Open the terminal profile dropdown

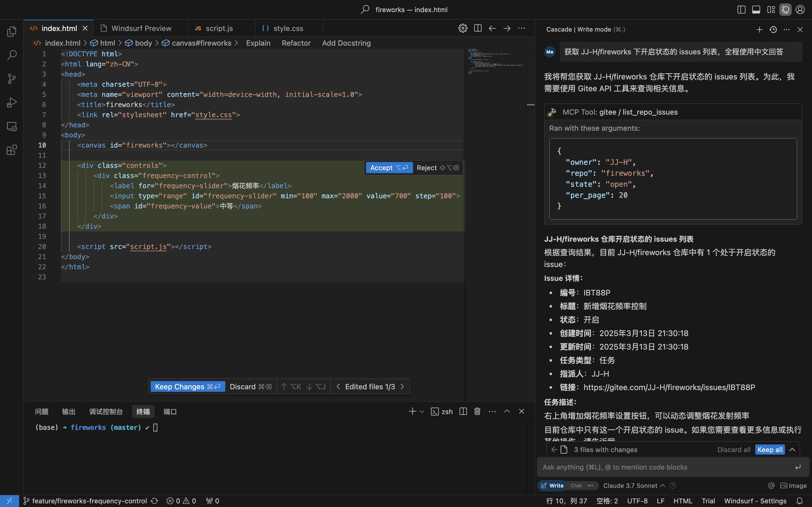(x=421, y=412)
